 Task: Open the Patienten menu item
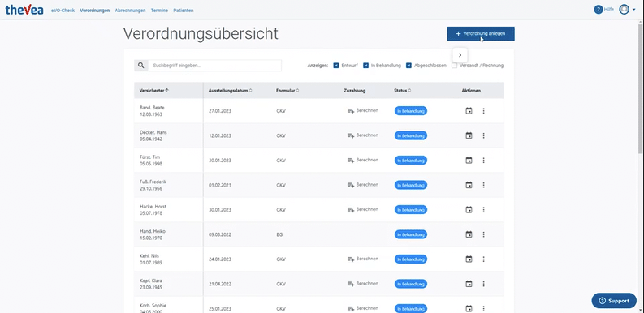[x=184, y=11]
